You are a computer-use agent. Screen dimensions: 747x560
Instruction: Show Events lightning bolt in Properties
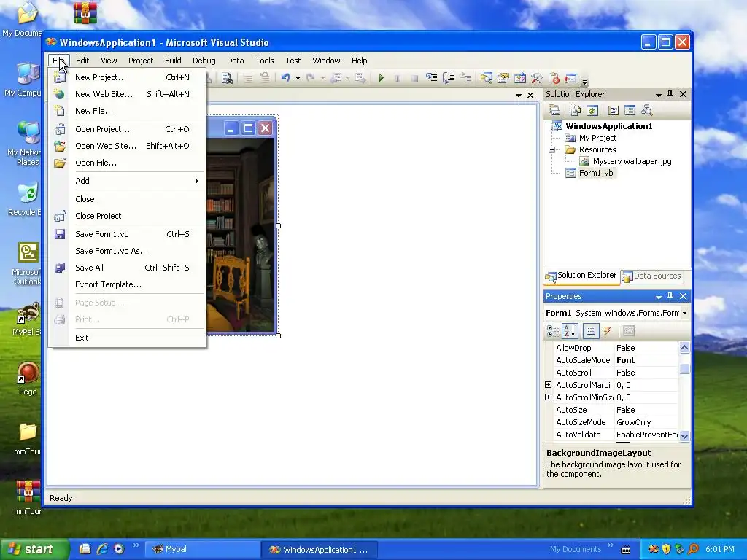click(608, 331)
